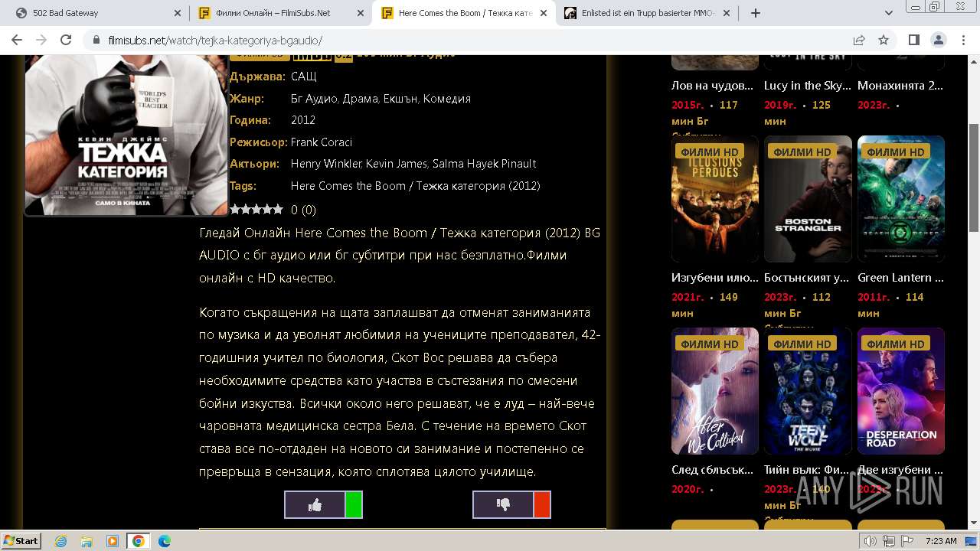Open the Комедия genre link
Screen dimensions: 980x551
(447, 99)
